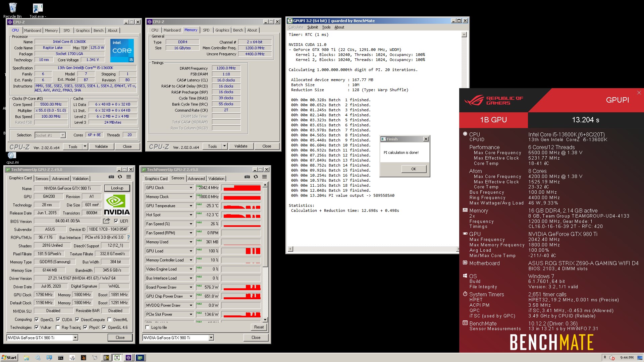
Task: Open Bench tab in left CPU-Z window
Action: (98, 31)
